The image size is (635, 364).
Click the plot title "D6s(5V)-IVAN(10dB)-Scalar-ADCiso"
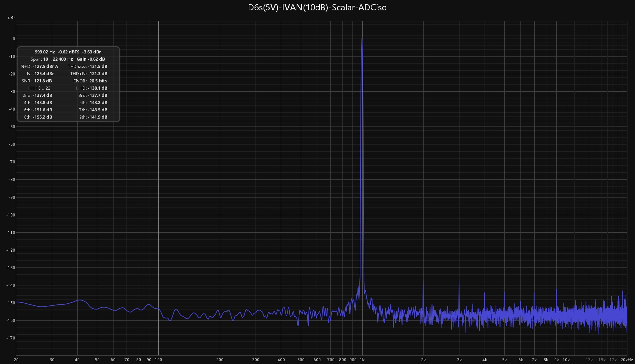[317, 7]
